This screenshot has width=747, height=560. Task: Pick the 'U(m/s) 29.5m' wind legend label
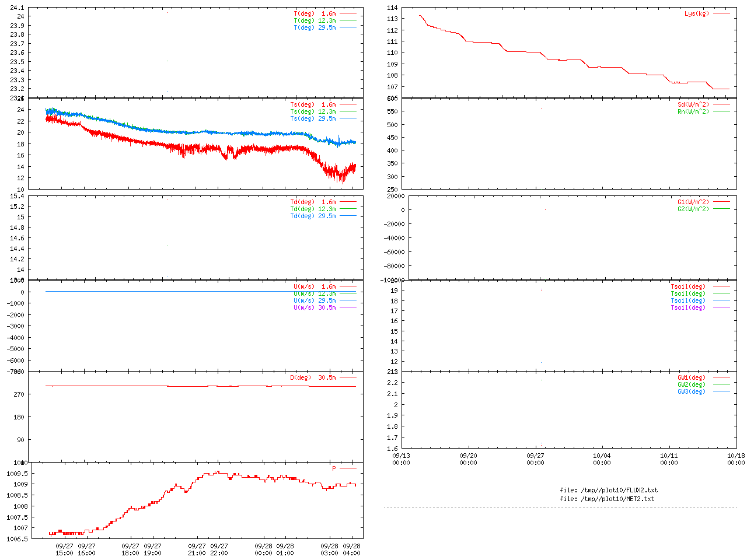point(315,300)
